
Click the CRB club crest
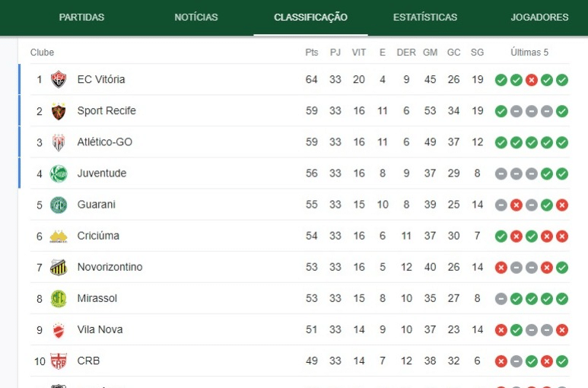[59, 361]
